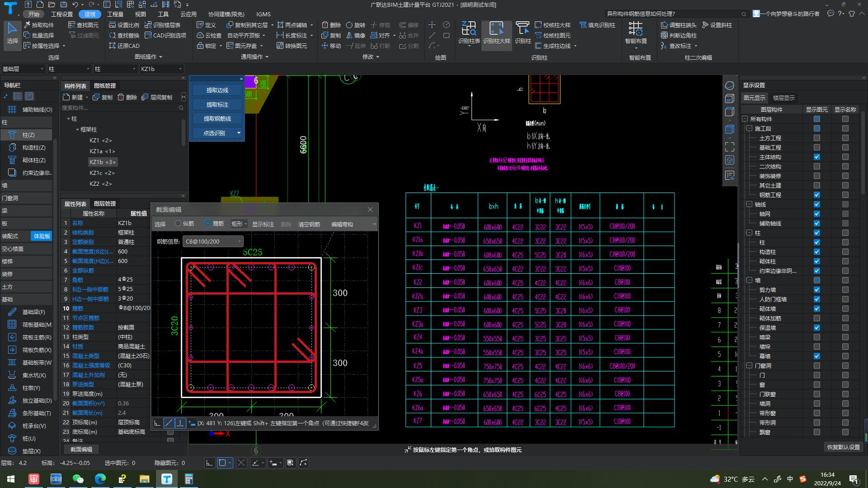Viewport: 868px width, 488px height.
Task: Collapse 门窗洞 in display tree
Action: pos(749,366)
